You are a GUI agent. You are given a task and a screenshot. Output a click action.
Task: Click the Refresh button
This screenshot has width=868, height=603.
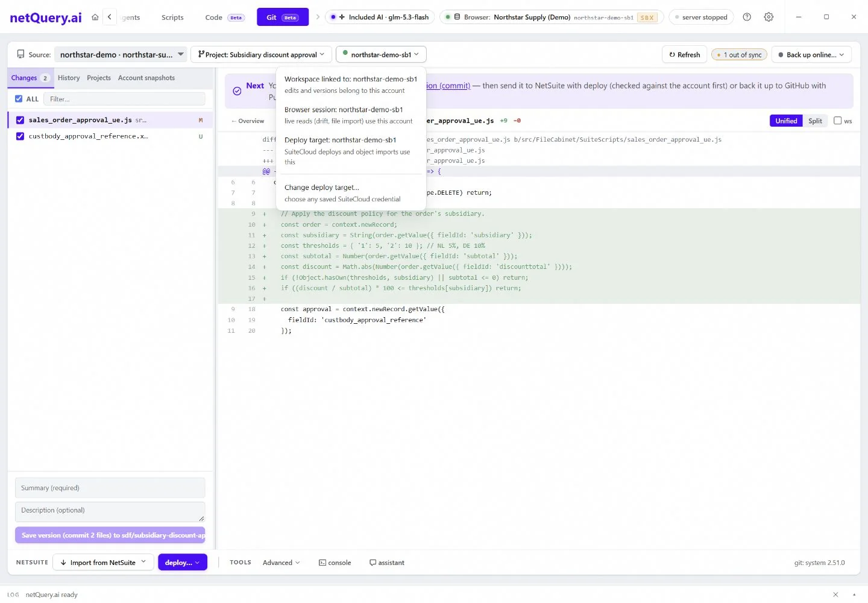(684, 54)
